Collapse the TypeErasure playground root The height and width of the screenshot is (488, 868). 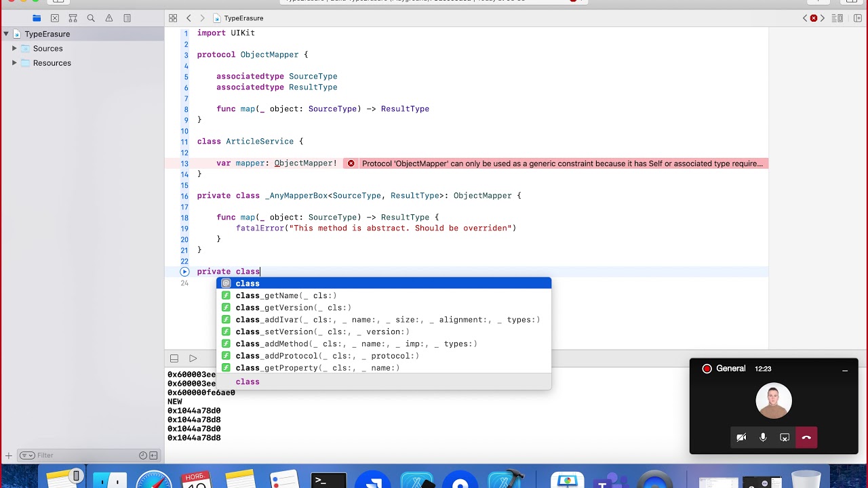pyautogui.click(x=6, y=34)
